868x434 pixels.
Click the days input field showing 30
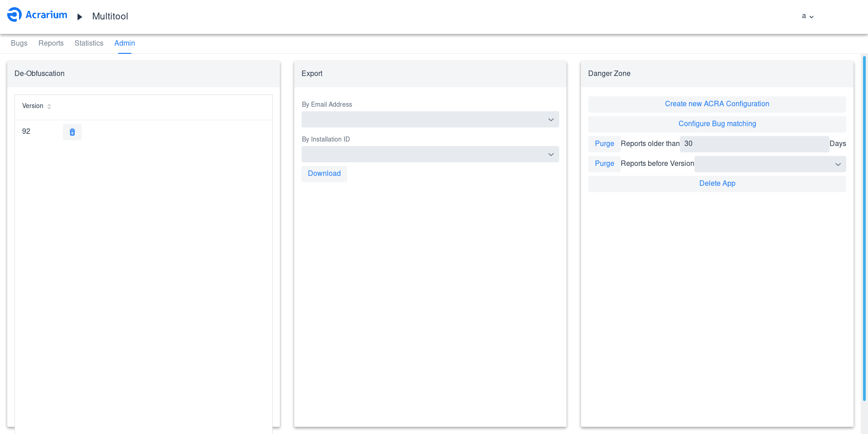(755, 144)
